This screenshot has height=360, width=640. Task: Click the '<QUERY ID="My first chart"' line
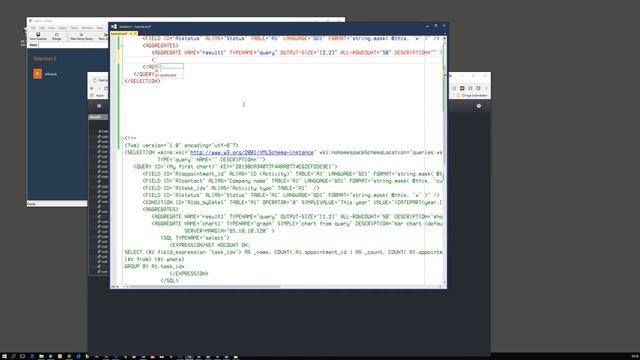236,167
